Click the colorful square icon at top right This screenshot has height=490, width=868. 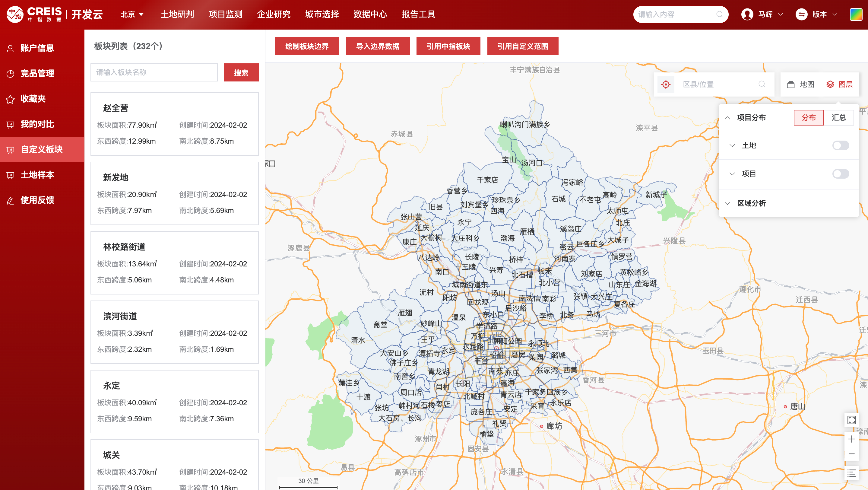click(x=856, y=14)
